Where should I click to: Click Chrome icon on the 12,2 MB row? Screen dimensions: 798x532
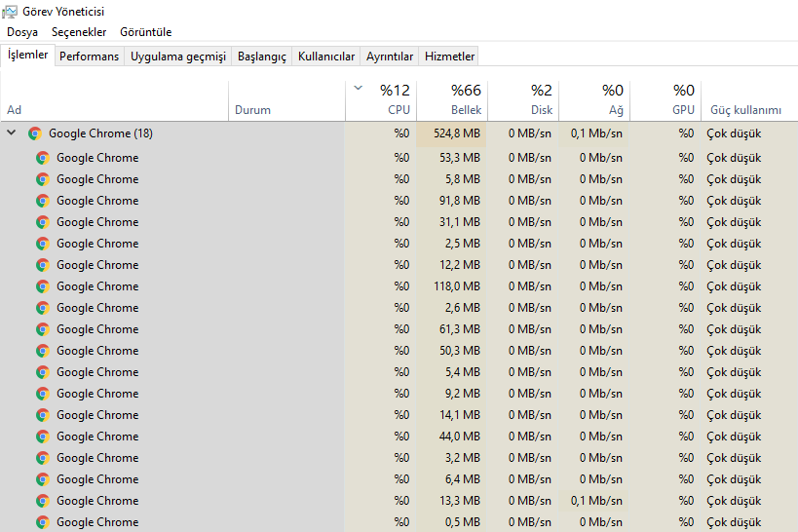coord(43,265)
